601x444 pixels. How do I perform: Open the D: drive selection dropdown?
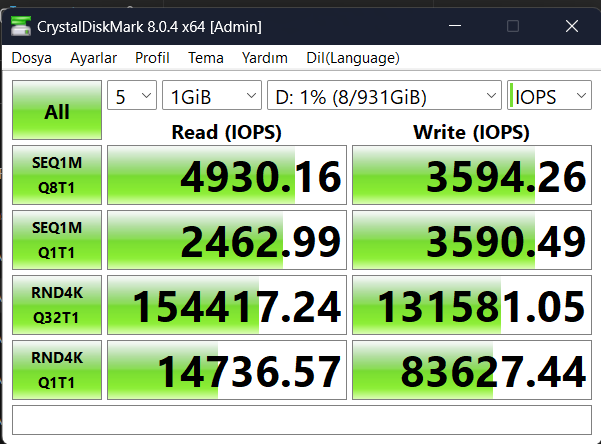coord(384,95)
